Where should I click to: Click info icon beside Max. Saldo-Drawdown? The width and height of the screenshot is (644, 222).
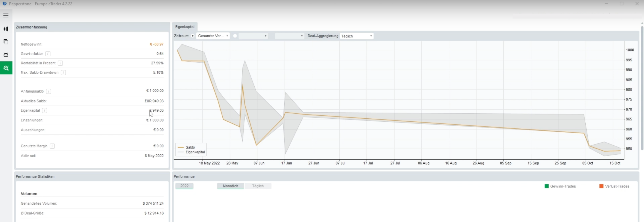[x=63, y=73]
